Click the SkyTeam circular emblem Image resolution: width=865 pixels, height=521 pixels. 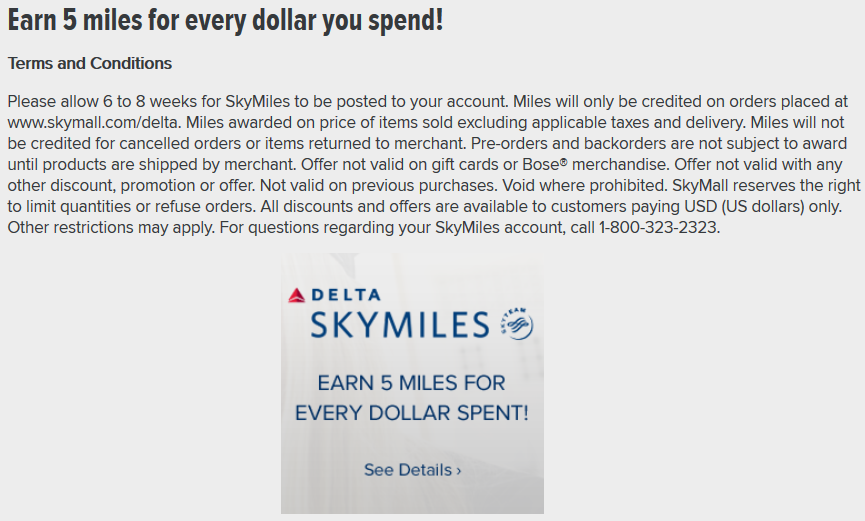[516, 323]
